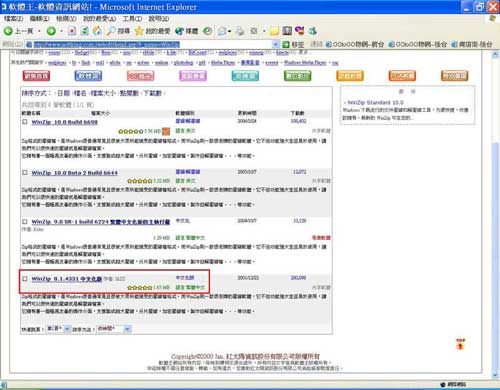Open the WinZip Standard 10.0 sidebar link
This screenshot has height=390, width=500.
point(375,102)
